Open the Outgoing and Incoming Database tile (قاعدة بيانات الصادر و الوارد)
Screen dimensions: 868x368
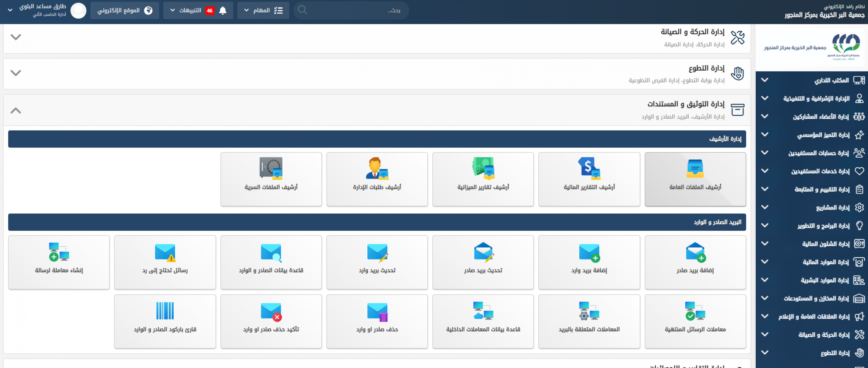[x=271, y=262]
